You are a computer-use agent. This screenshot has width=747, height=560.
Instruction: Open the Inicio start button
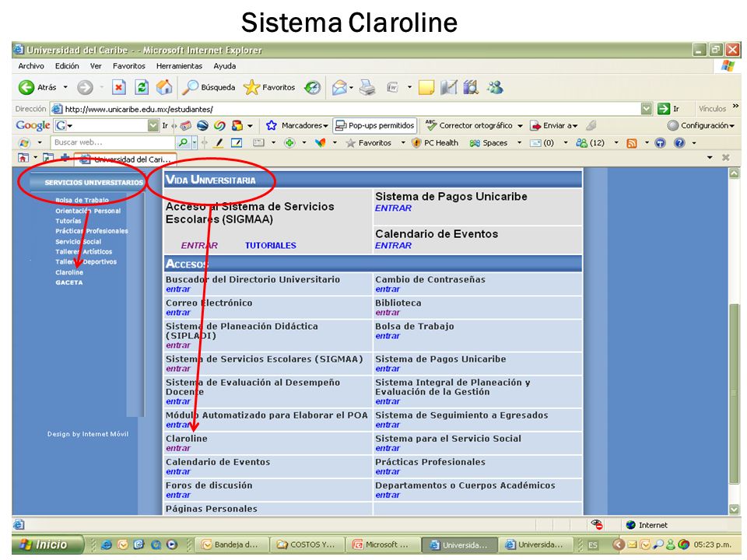(x=46, y=544)
